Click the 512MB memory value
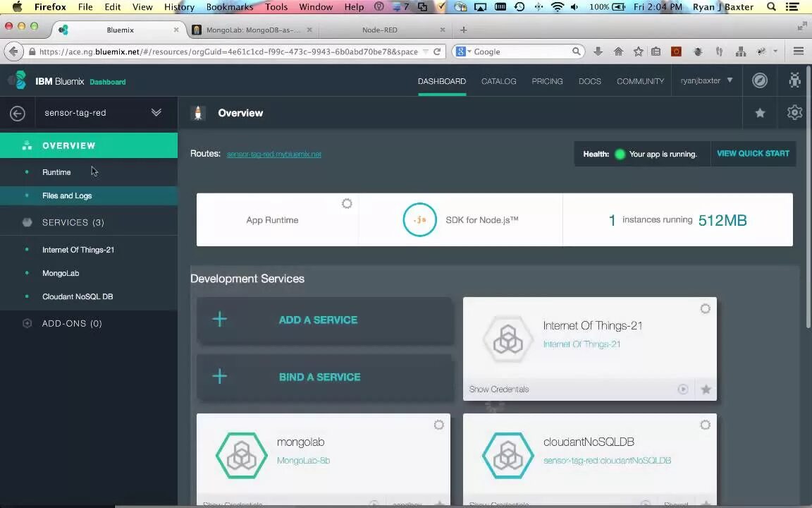This screenshot has width=812, height=508. pyautogui.click(x=722, y=220)
